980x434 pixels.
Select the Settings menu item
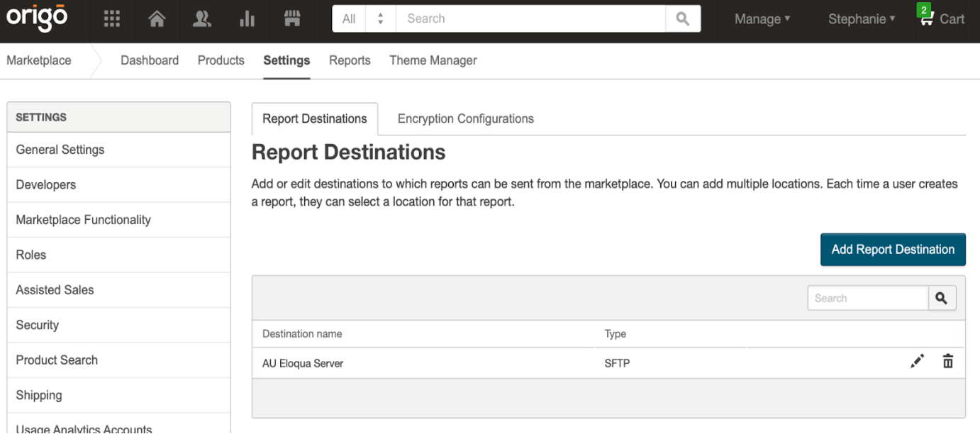286,60
